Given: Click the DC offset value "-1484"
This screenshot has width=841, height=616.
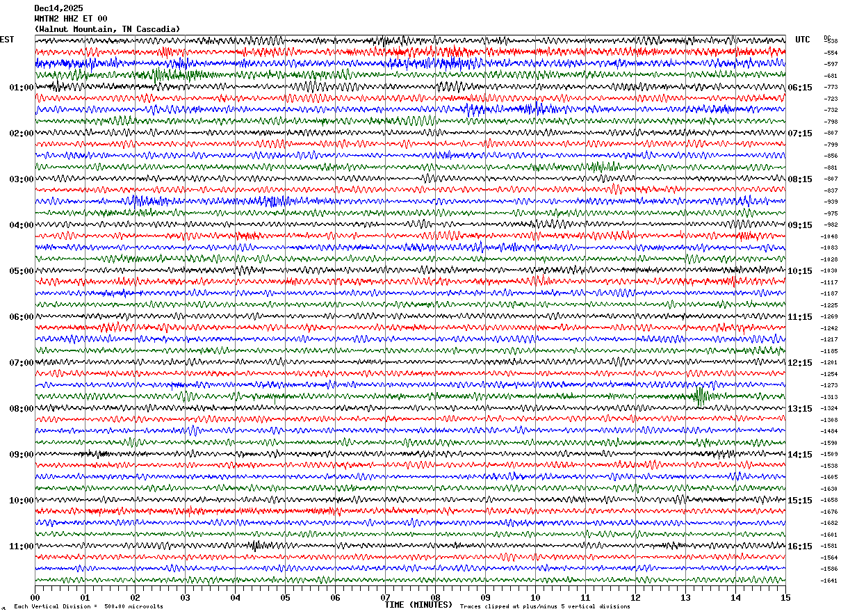Looking at the screenshot, I should click(x=831, y=431).
